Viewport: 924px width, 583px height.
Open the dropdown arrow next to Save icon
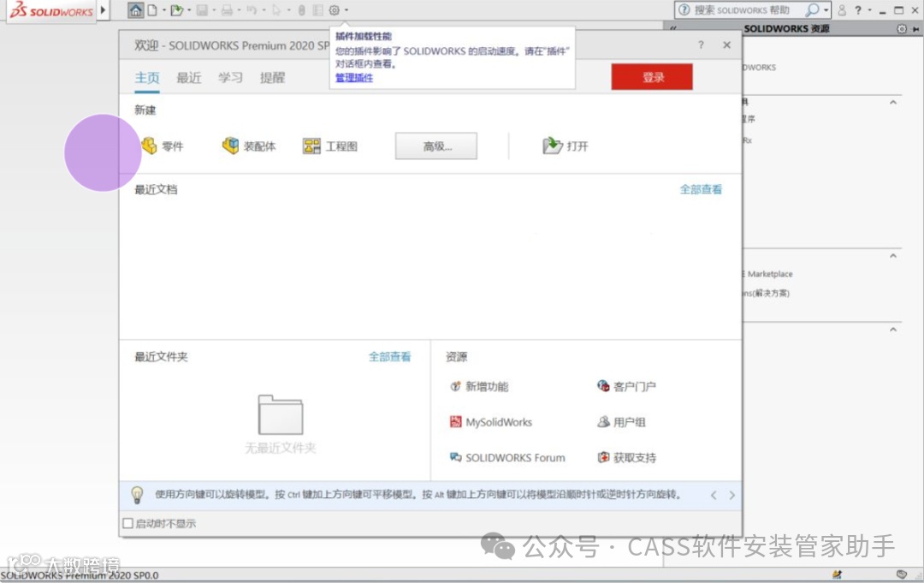click(x=214, y=10)
